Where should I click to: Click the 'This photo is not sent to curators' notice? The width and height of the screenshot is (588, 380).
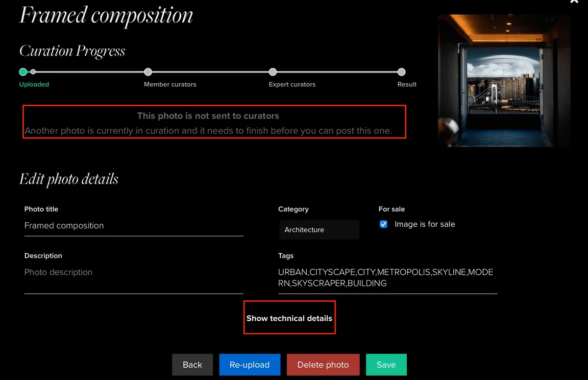tap(208, 116)
